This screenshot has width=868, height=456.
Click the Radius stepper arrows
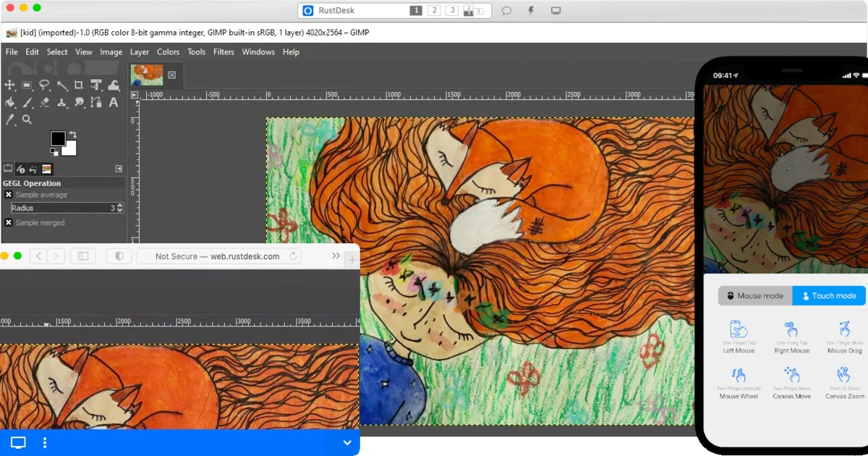(x=119, y=208)
